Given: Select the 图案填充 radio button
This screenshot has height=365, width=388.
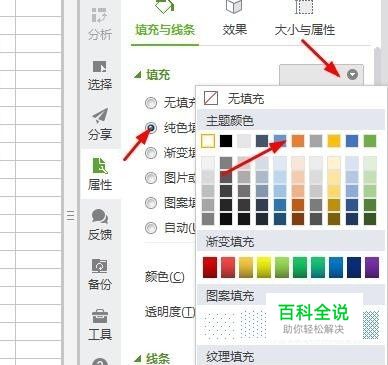Looking at the screenshot, I should (151, 203).
